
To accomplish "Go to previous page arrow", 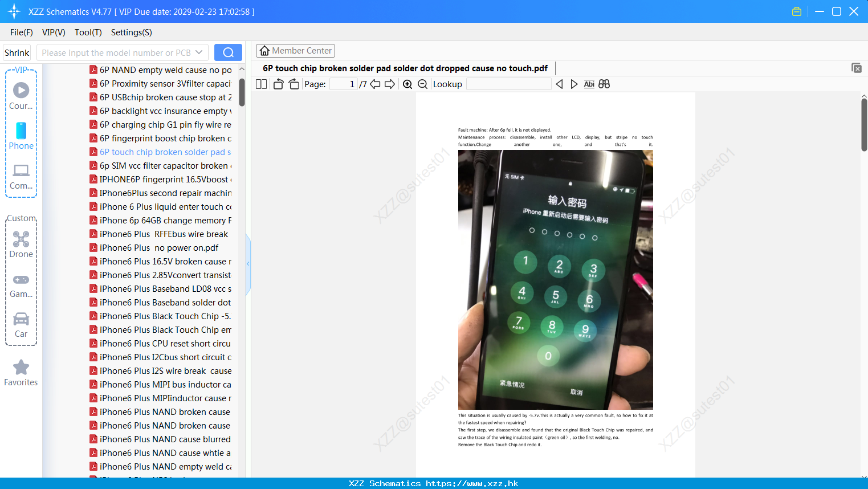I will tap(375, 84).
